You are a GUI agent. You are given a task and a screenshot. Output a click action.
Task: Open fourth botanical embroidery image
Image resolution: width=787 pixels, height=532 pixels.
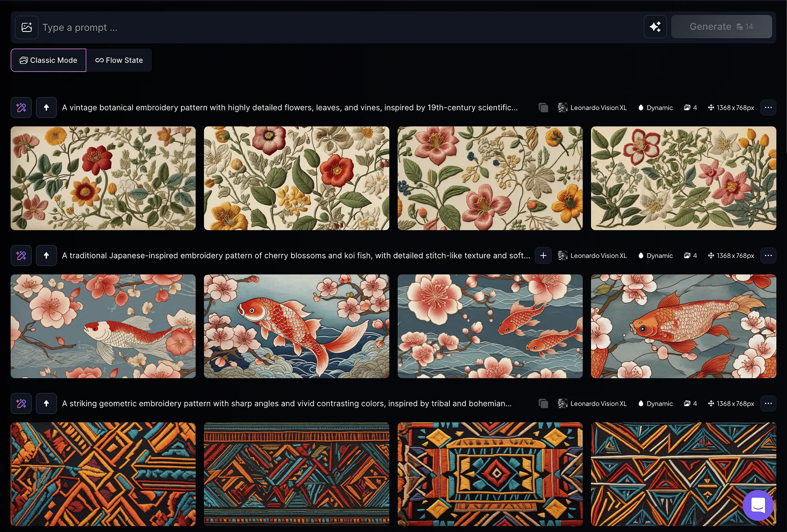click(684, 178)
